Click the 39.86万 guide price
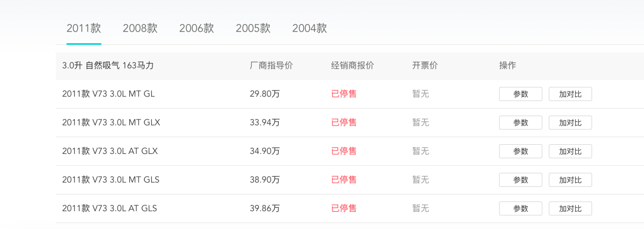This screenshot has width=644, height=229. 265,208
